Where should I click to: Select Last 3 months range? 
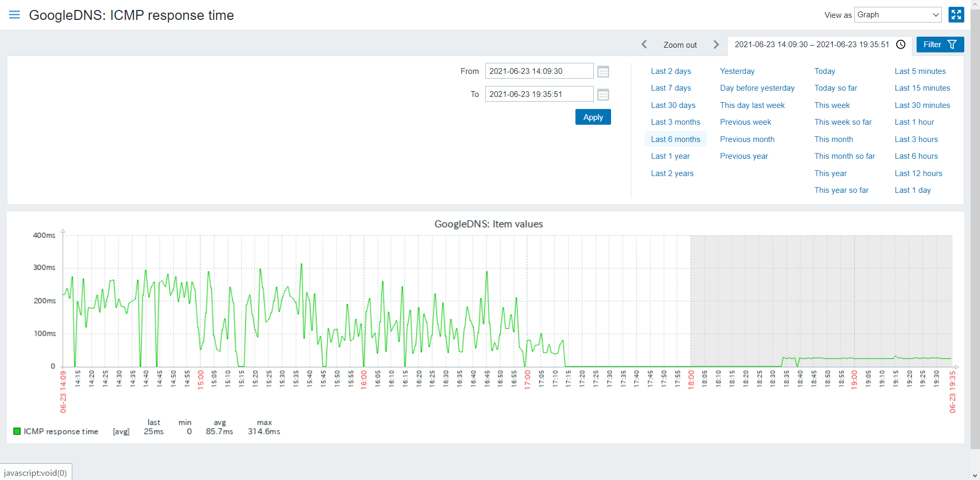click(x=676, y=122)
